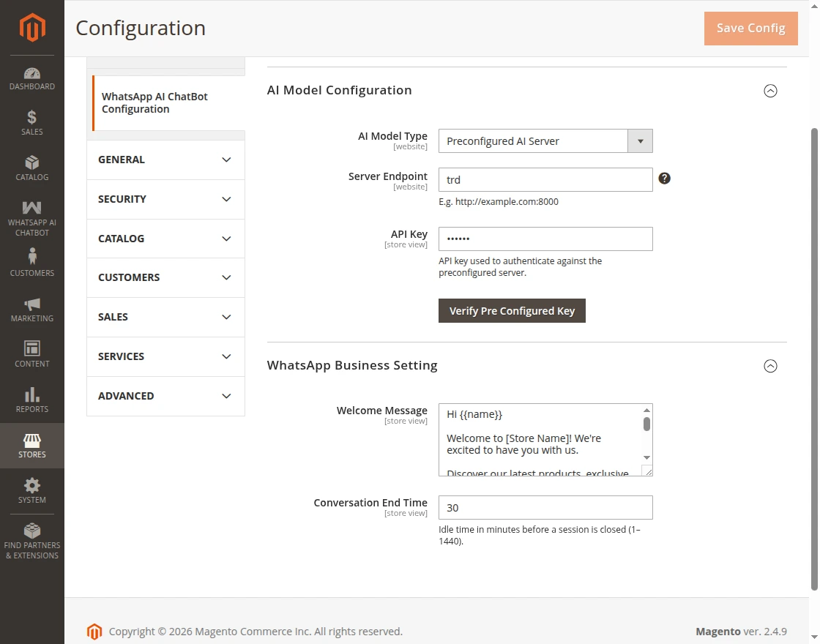Expand the ADVANCED config tab
Viewport: 820px width, 644px height.
165,396
